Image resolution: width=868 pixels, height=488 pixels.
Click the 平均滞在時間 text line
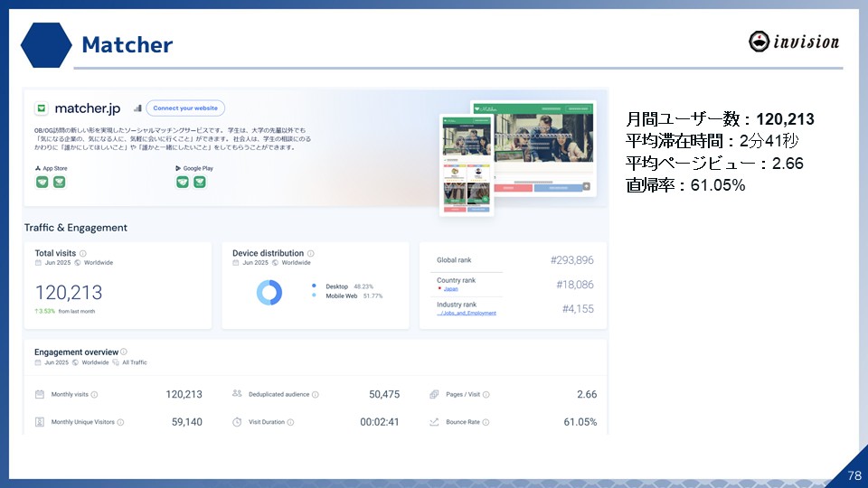click(712, 141)
